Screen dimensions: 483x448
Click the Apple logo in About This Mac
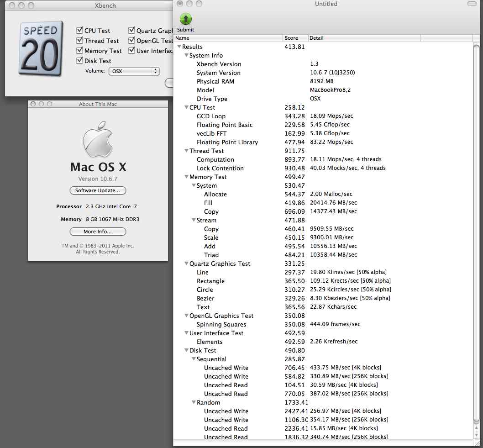click(98, 139)
